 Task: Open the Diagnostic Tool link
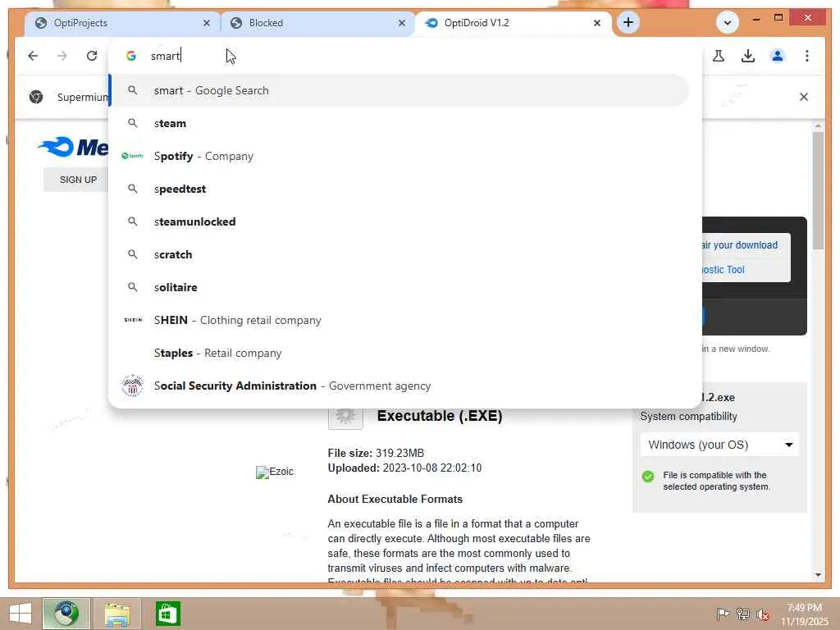pos(724,269)
